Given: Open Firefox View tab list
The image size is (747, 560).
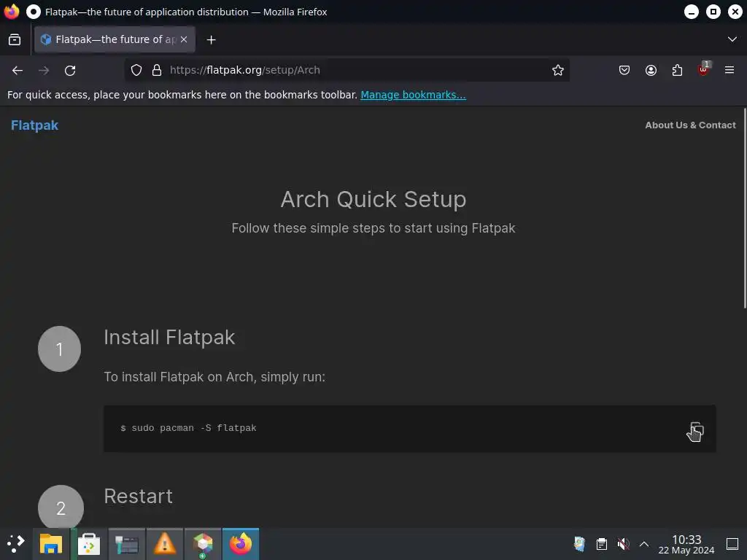Looking at the screenshot, I should pos(15,39).
